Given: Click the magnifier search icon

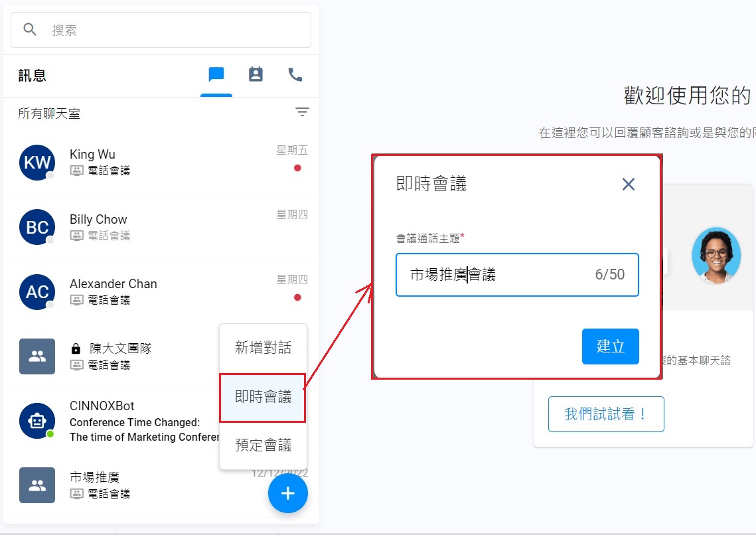Looking at the screenshot, I should (30, 29).
